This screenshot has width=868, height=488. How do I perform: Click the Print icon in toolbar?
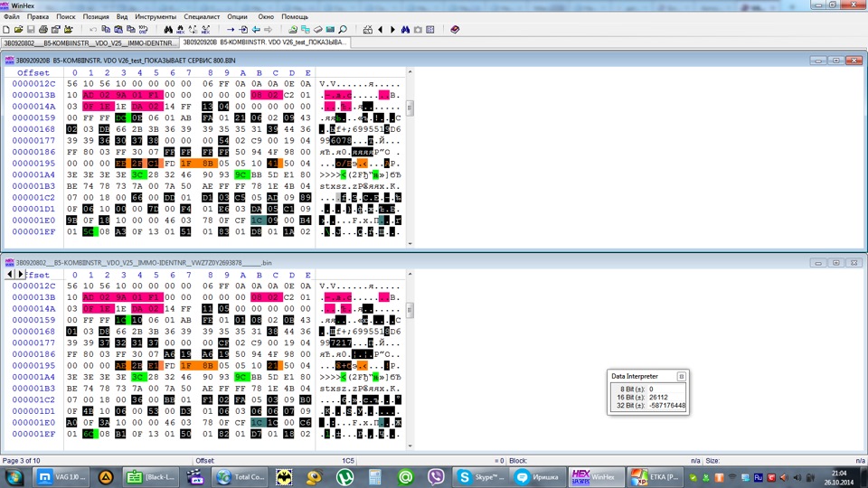pos(43,29)
